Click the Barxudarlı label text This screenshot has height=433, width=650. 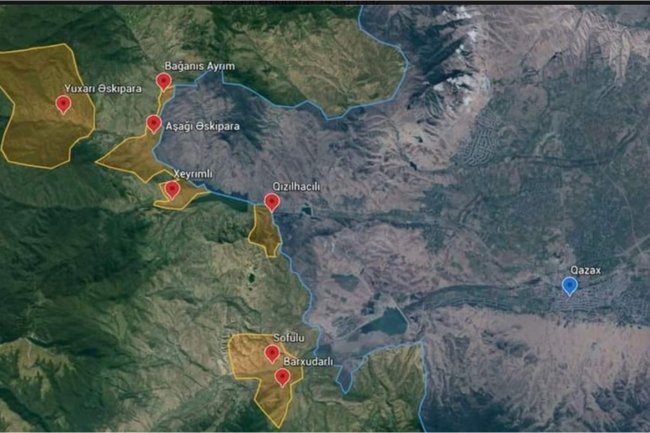pyautogui.click(x=308, y=361)
